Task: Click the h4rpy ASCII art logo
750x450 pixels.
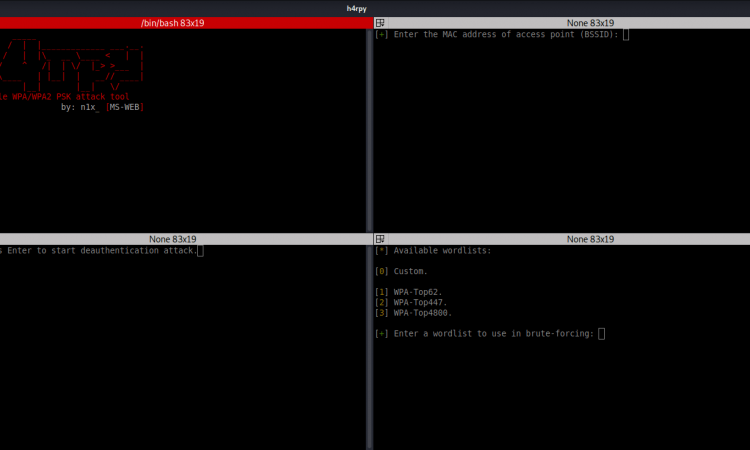Action: coord(72,65)
